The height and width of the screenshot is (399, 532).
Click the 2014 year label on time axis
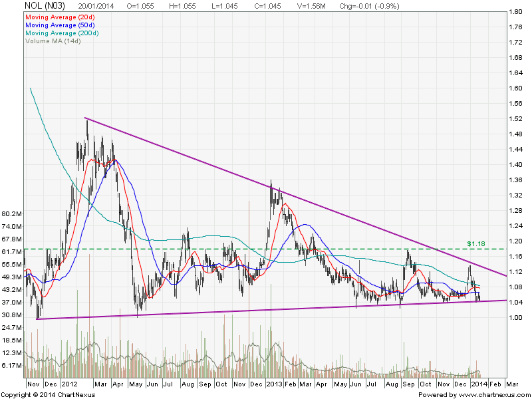coord(479,384)
